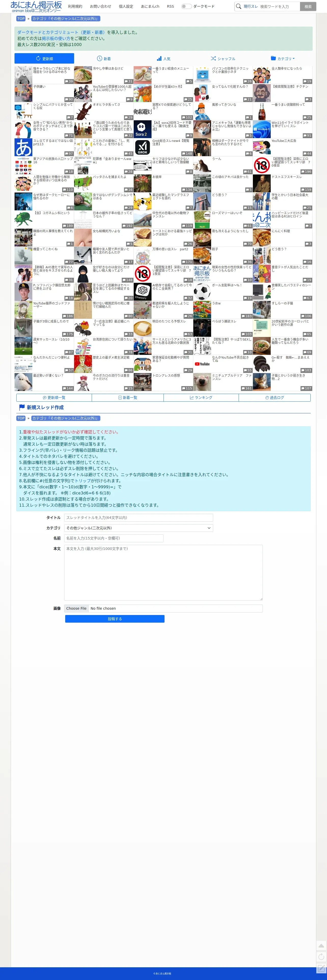Viewport: 327px width, 980px height.
Task: Open the gyoza 餃子 thread thumbnail
Action: (x=202, y=256)
